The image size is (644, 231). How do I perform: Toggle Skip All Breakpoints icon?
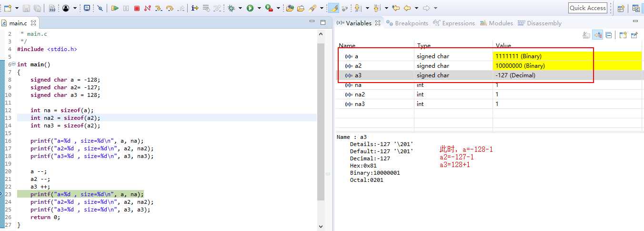click(x=100, y=8)
